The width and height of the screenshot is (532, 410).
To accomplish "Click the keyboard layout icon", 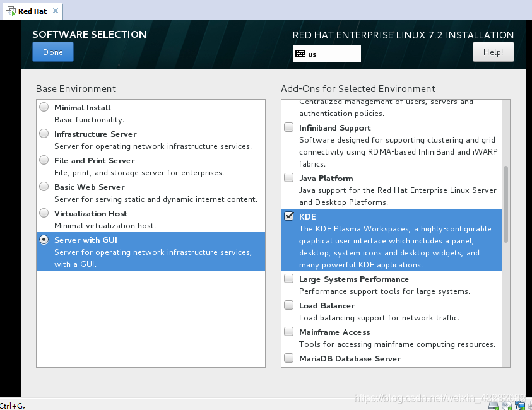I will (x=300, y=54).
